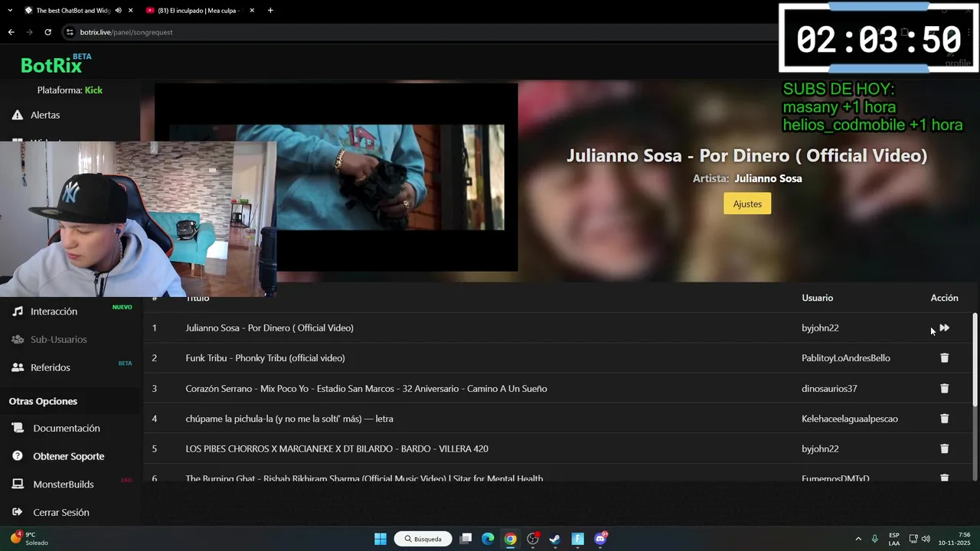The height and width of the screenshot is (551, 980).
Task: Click the Artista Julianno Sosa name
Action: (768, 178)
